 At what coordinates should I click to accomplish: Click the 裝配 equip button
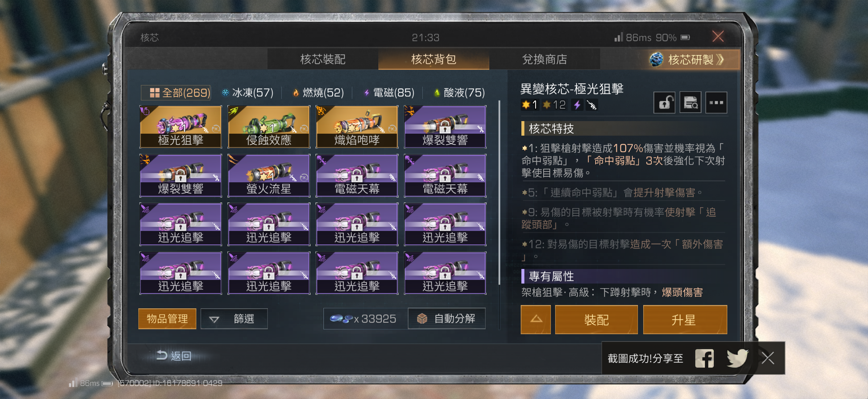[597, 320]
